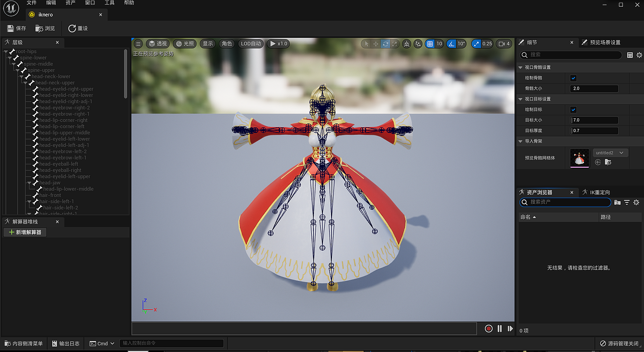
Task: Open the surface snapping options icon
Action: point(418,44)
